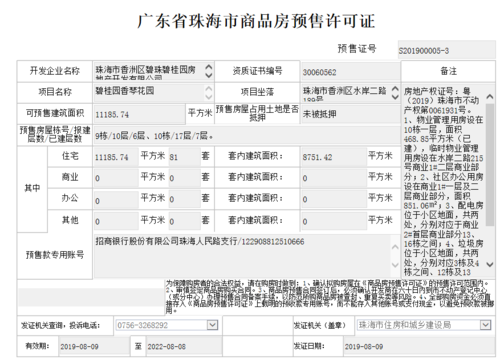500x364 pixels.
Task: Click the down arrow of 备注 scrollbar
Action: click(490, 265)
